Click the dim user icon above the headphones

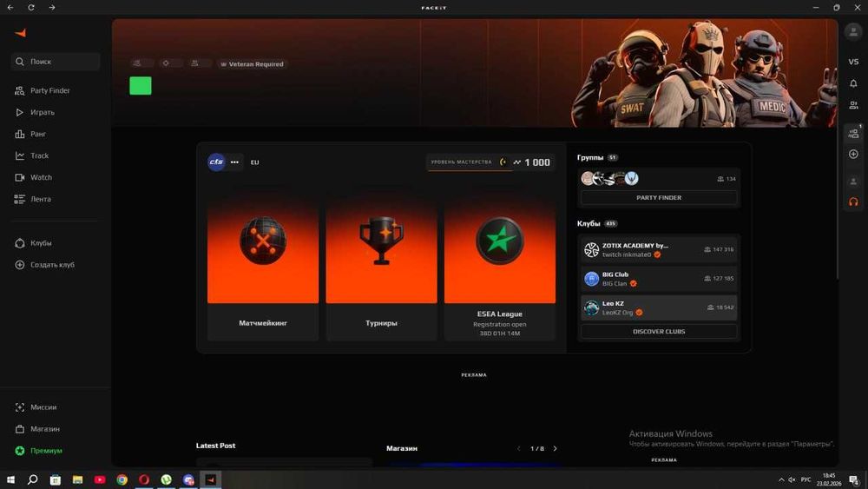(853, 181)
